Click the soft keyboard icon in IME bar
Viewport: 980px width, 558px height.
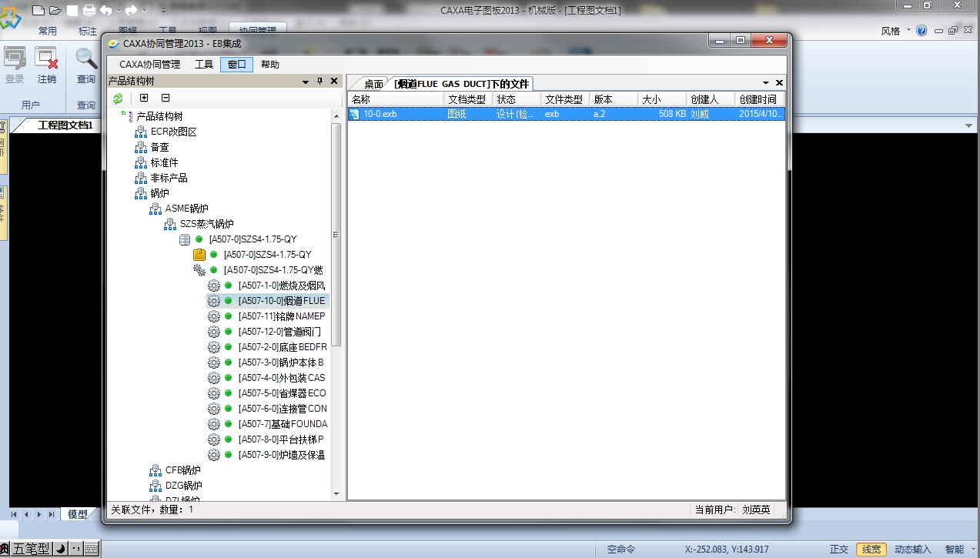click(92, 549)
